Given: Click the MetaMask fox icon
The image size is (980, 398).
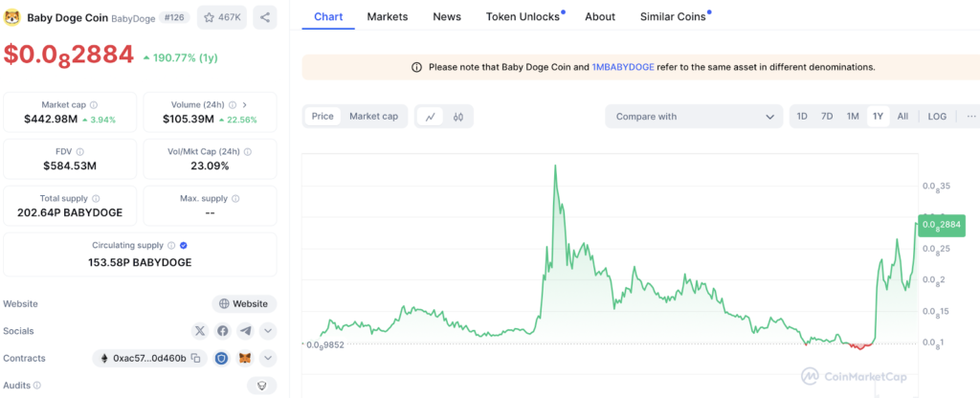Looking at the screenshot, I should [246, 359].
